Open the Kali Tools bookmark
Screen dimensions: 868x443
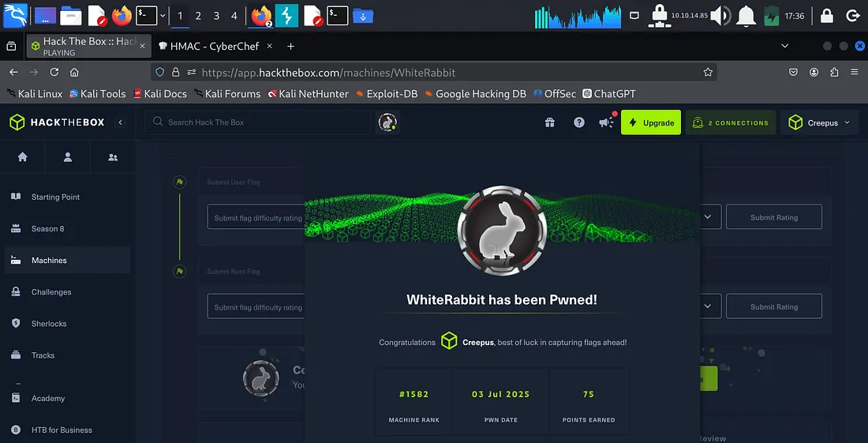(x=97, y=94)
